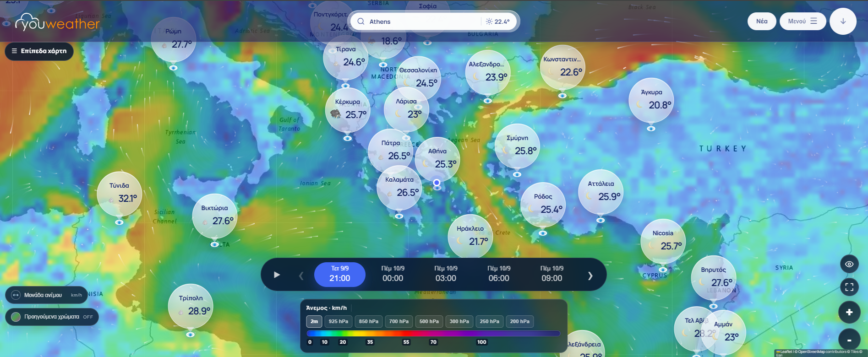
Task: Zoom in with the plus button
Action: pos(849,312)
